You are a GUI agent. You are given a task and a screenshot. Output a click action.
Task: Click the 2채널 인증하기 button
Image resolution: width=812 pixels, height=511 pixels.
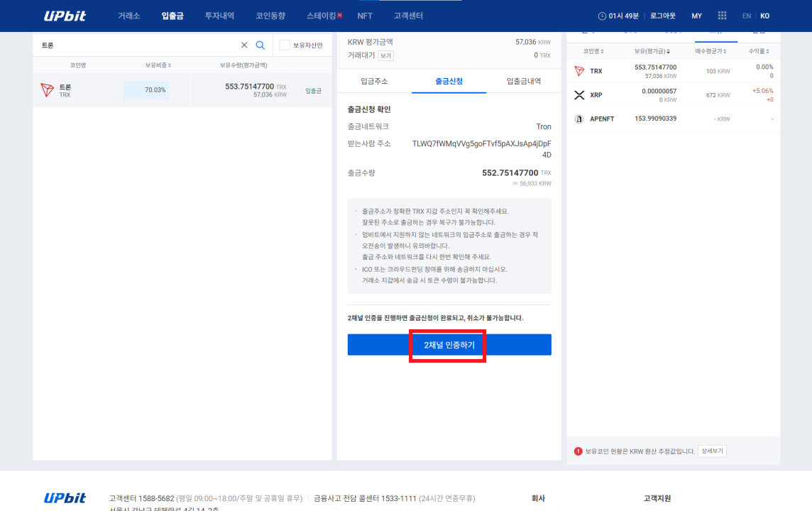coord(449,345)
